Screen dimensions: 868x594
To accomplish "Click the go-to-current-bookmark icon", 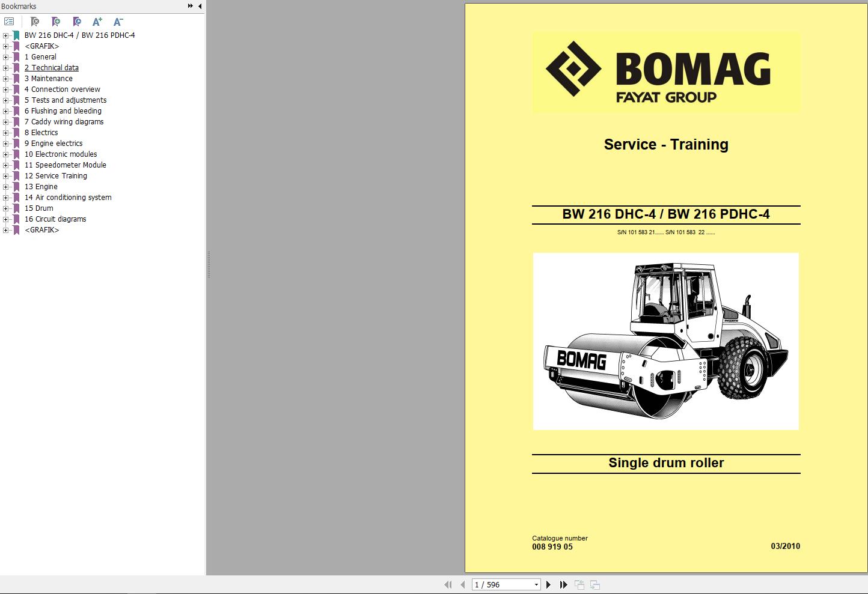I will click(76, 21).
